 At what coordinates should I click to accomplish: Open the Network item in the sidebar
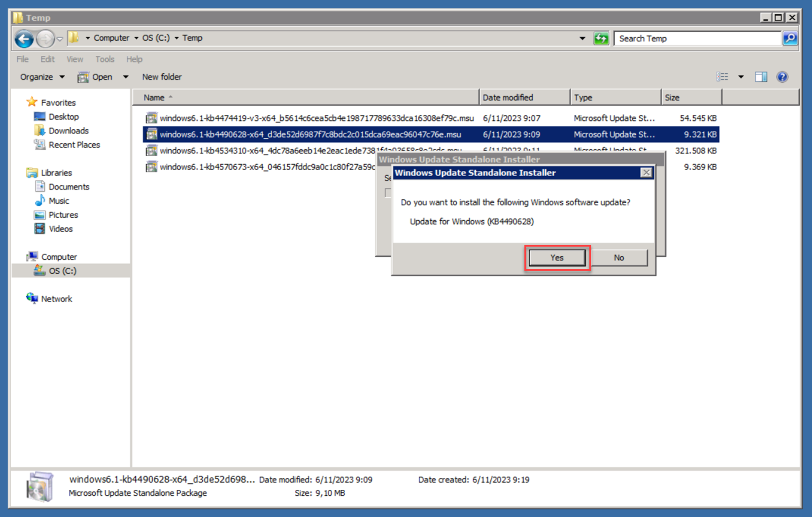(x=57, y=299)
